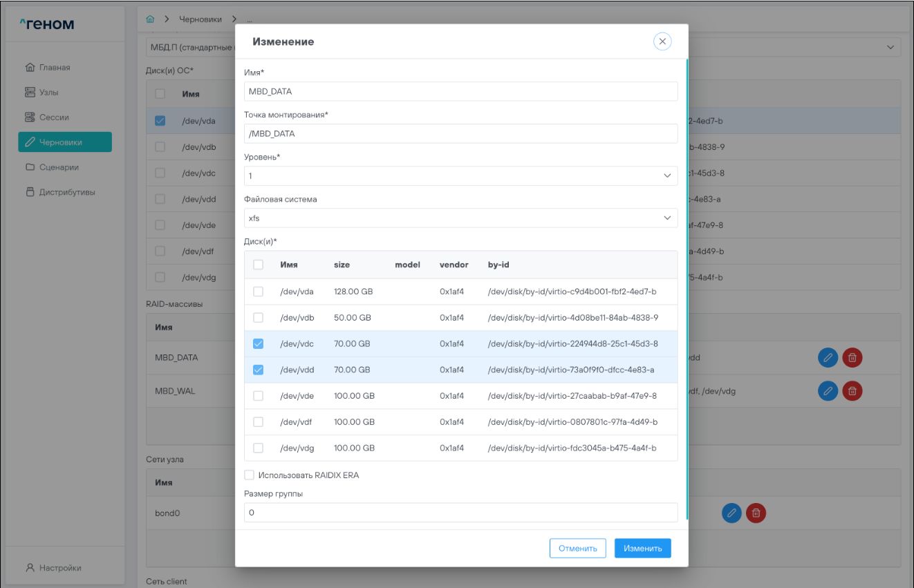
Task: Click edit pencil icon for MBD_DATA array
Action: coord(828,357)
